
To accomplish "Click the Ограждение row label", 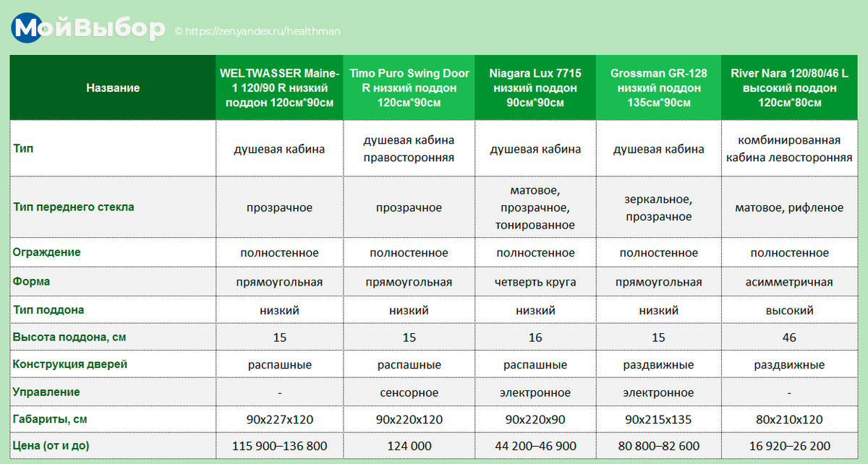I will pyautogui.click(x=46, y=252).
